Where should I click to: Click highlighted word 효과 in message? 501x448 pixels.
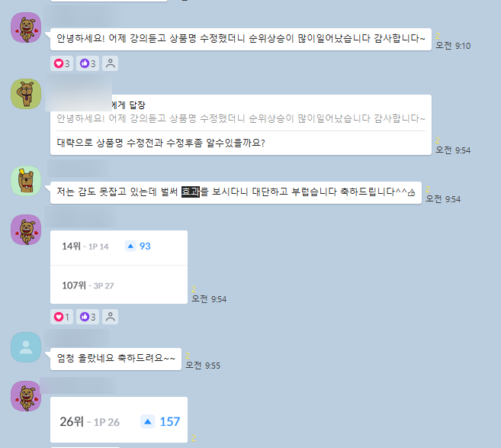(191, 192)
